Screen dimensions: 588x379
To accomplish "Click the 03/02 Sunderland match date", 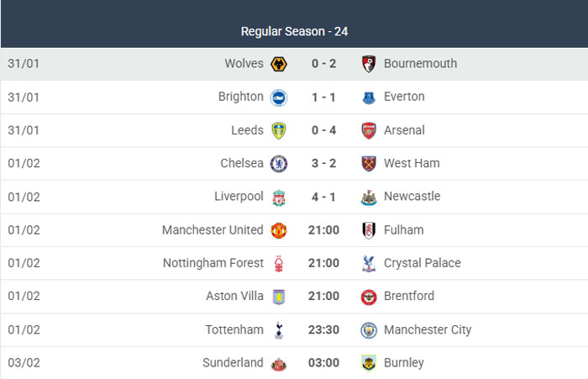I will tap(23, 363).
